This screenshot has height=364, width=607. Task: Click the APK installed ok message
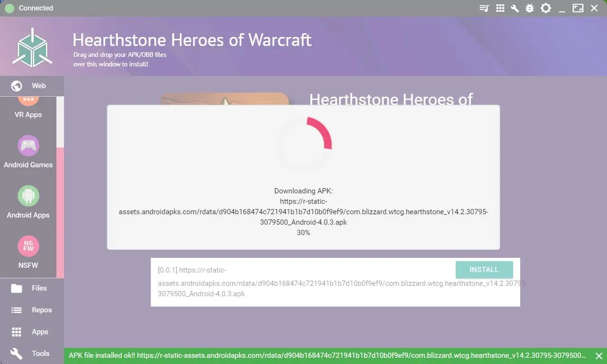pos(328,355)
